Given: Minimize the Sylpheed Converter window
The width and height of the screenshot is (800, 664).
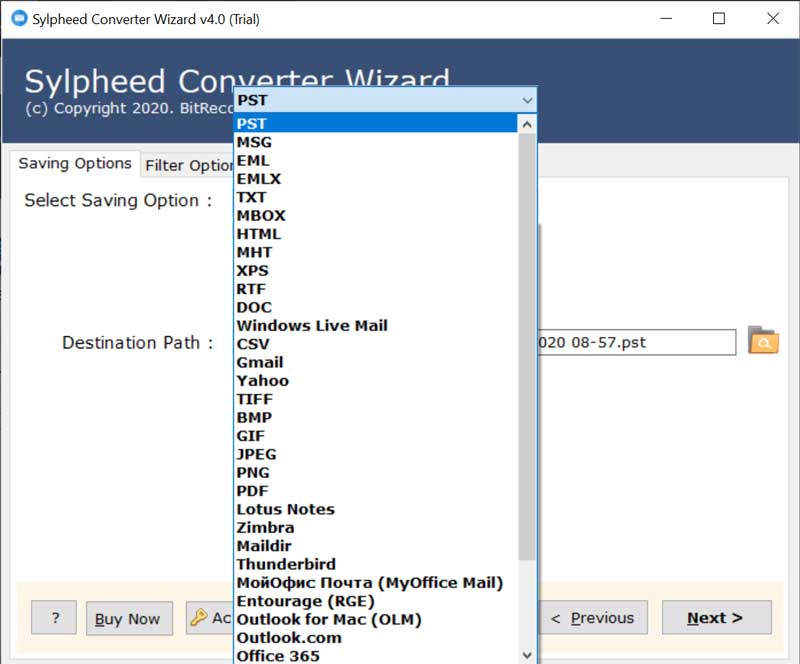Looking at the screenshot, I should tap(666, 19).
